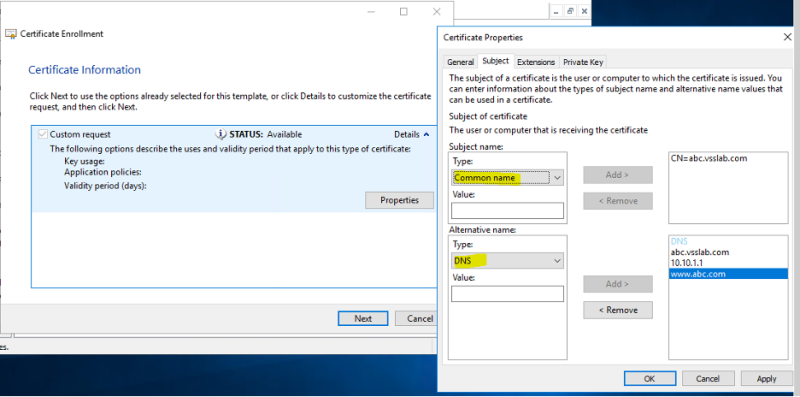Open Alternative name Type dropdown showing DNS
This screenshot has width=800, height=397.
(x=507, y=261)
